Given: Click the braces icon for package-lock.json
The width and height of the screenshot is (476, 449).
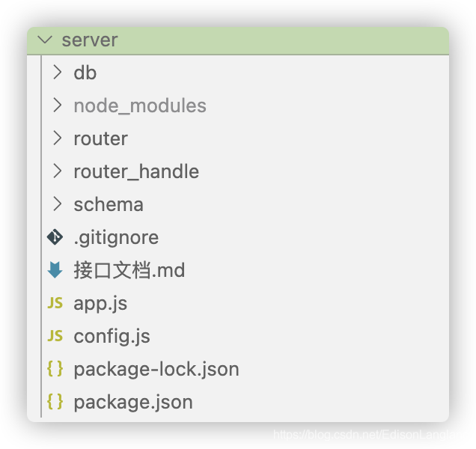Looking at the screenshot, I should pyautogui.click(x=55, y=368).
